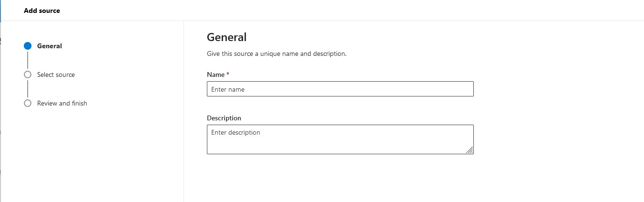The image size is (644, 202).
Task: Jump to Review and finish step label
Action: 62,103
